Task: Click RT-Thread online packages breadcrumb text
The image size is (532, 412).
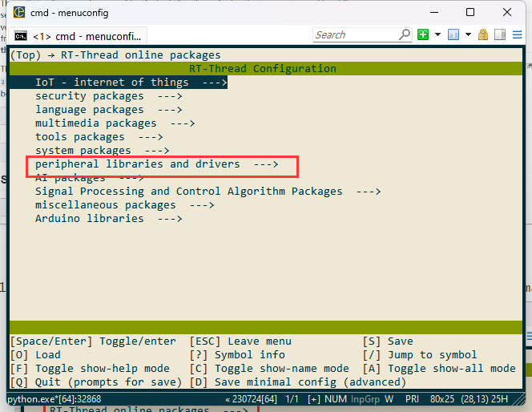Action: pos(140,55)
